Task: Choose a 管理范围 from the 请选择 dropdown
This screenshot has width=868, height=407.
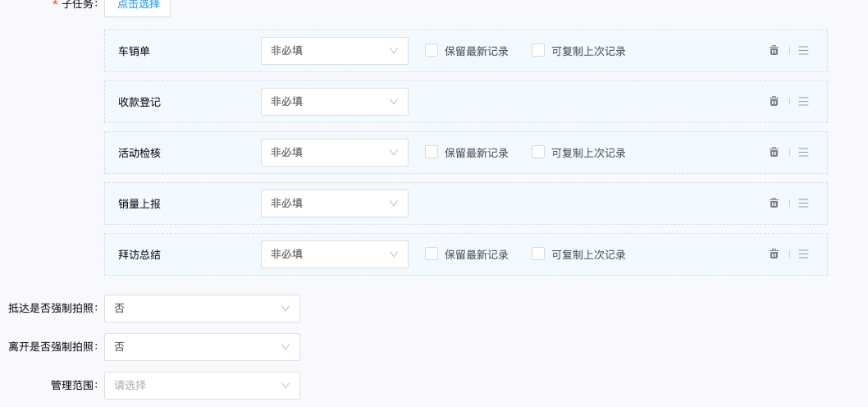Action: click(202, 386)
